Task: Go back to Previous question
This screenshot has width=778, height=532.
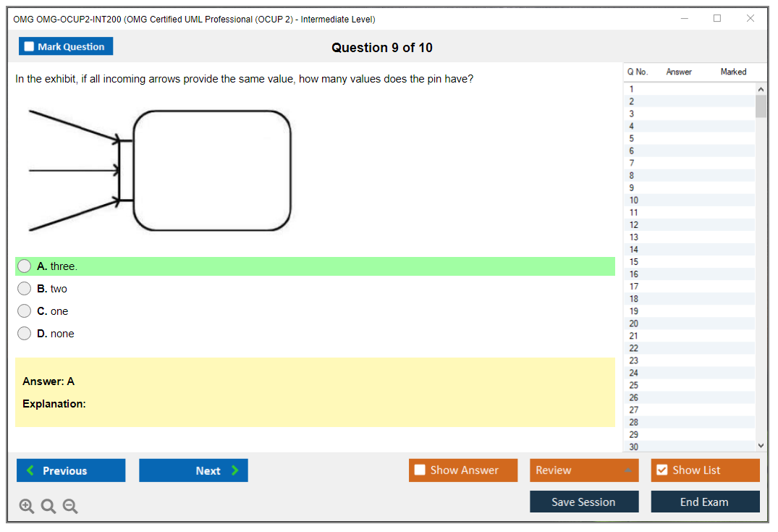Action: point(71,470)
